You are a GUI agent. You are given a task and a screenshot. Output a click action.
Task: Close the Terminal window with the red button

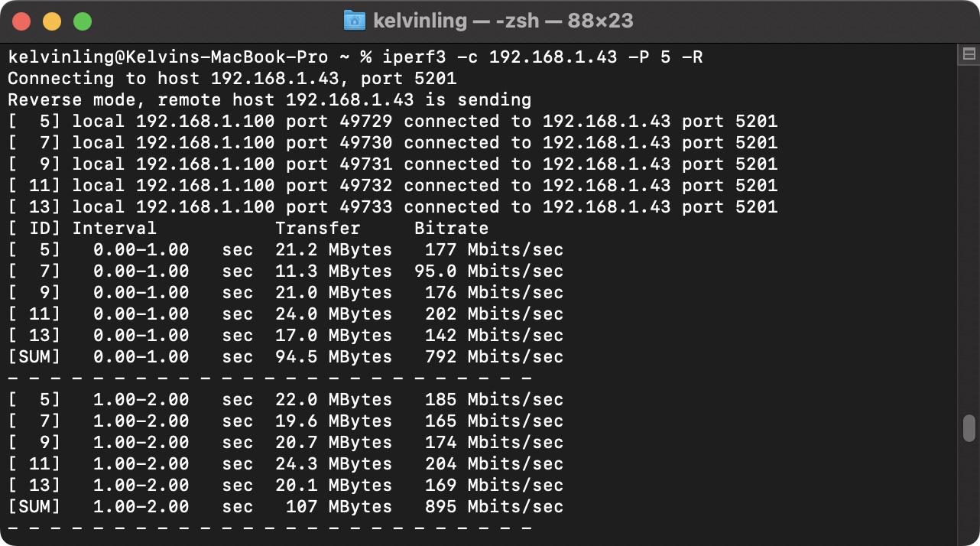21,21
